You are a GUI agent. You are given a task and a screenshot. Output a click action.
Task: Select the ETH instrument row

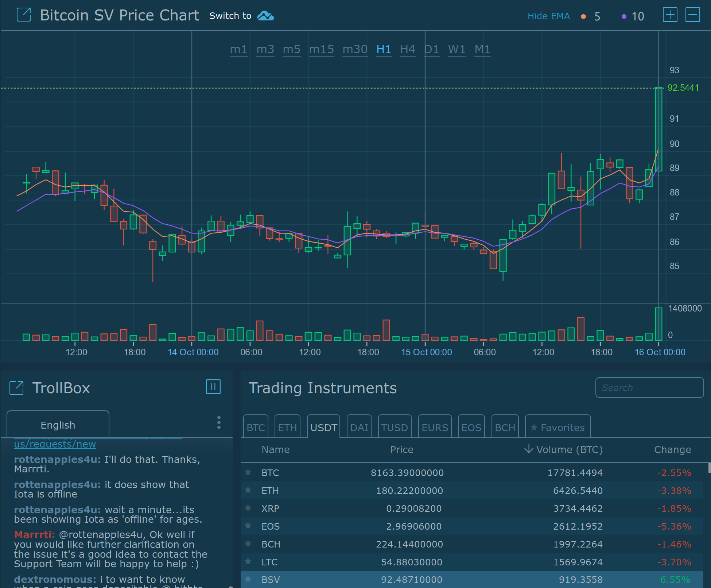[472, 490]
